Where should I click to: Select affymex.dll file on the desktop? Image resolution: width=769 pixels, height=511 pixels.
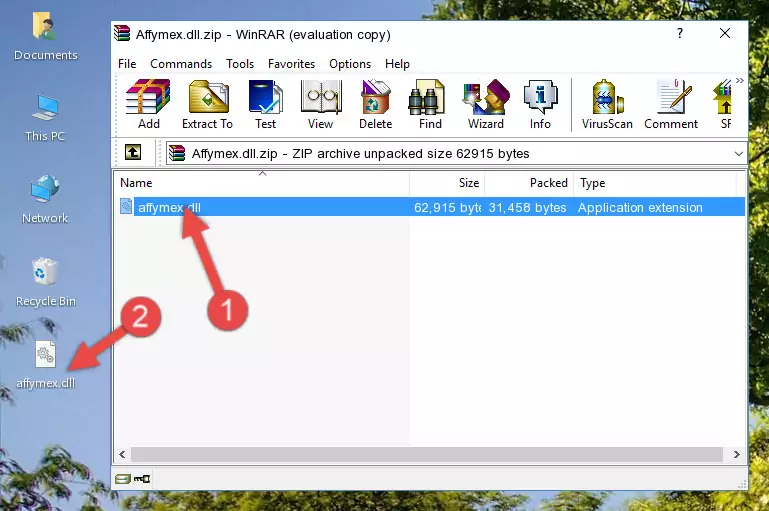(x=45, y=365)
